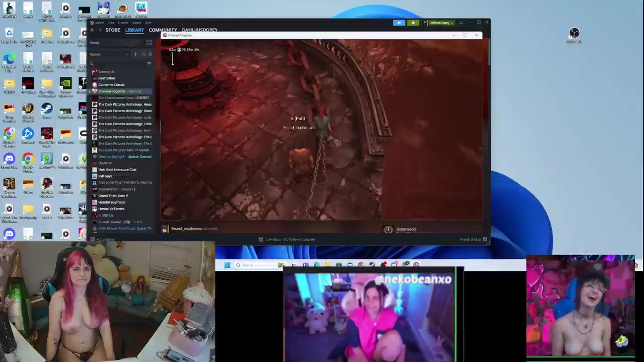Switch library to grid collections view
Screen dimensions: 644x362
pyautogui.click(x=149, y=43)
